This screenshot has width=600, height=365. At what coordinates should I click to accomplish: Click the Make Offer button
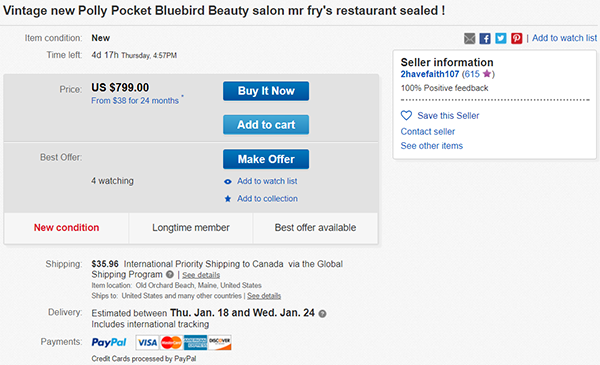(266, 159)
